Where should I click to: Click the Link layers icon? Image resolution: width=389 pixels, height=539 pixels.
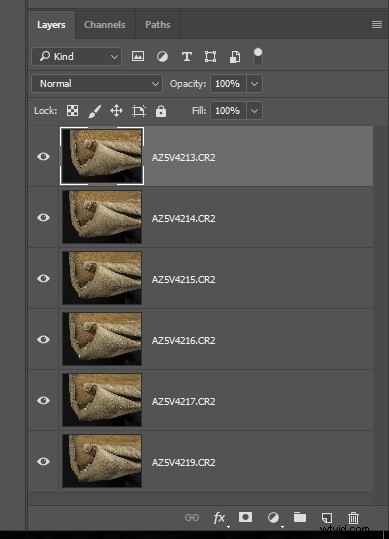[192, 517]
